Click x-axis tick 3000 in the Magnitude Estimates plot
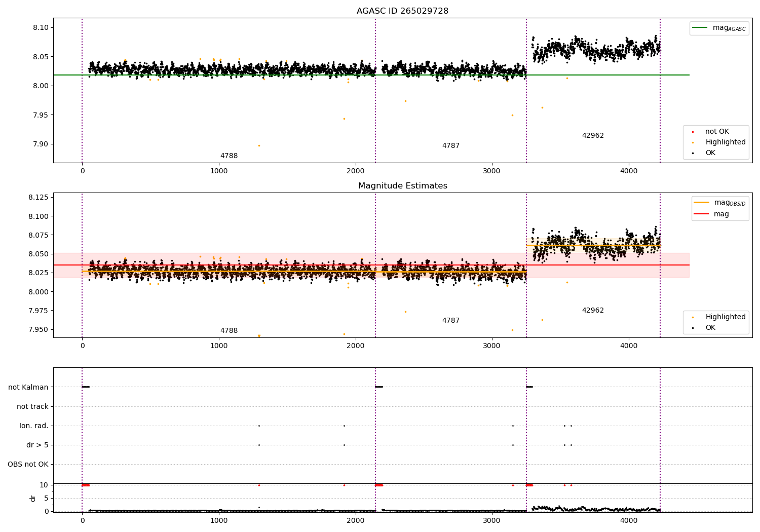Image resolution: width=760 pixels, height=532 pixels. (492, 346)
